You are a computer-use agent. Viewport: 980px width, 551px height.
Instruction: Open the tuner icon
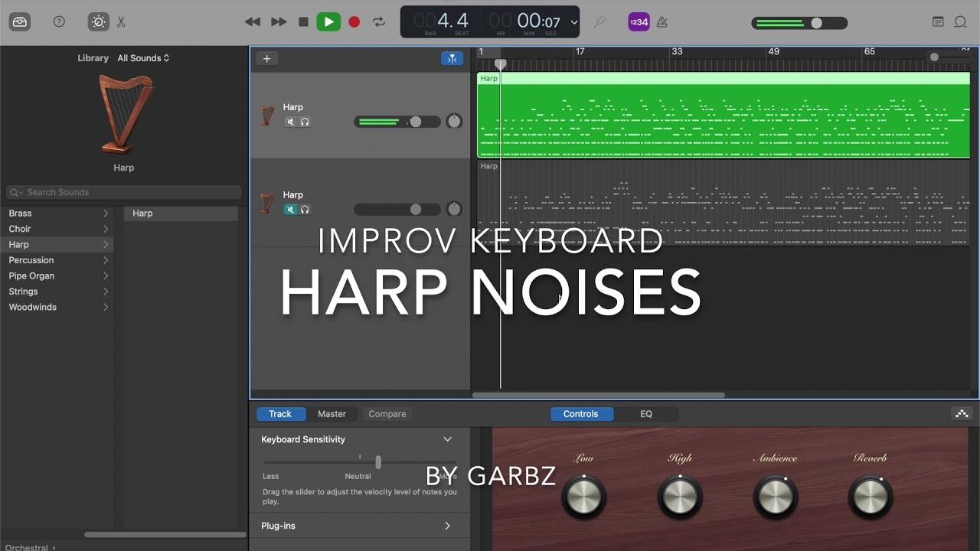coord(599,22)
